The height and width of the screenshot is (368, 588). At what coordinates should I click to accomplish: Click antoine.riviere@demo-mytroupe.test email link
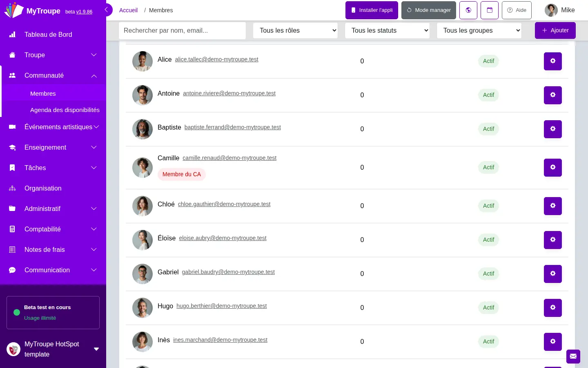point(229,94)
